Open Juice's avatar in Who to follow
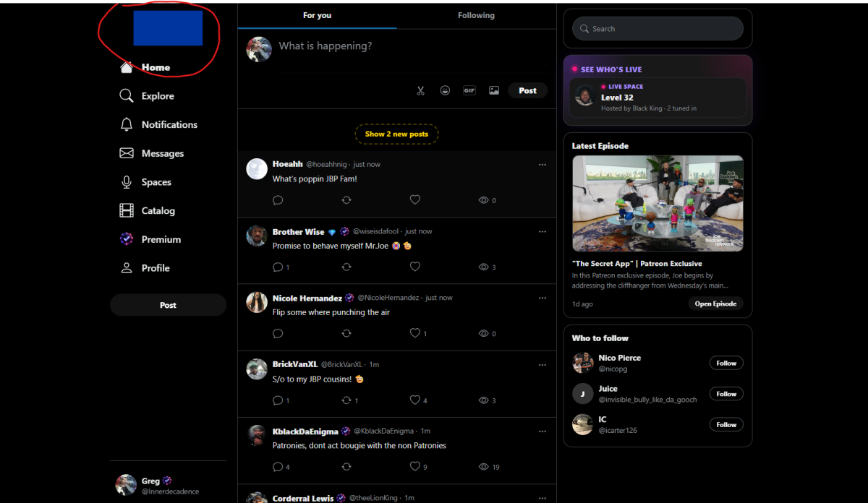 (583, 394)
